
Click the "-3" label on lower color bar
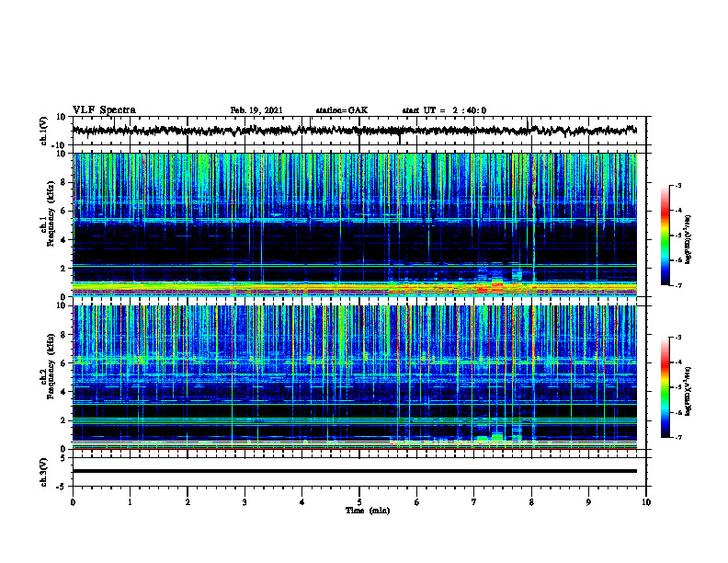click(678, 338)
